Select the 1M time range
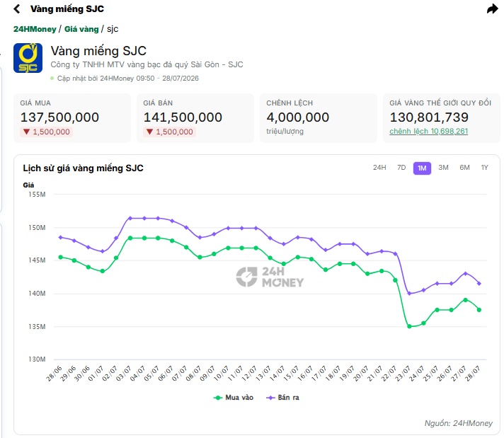 (x=422, y=168)
